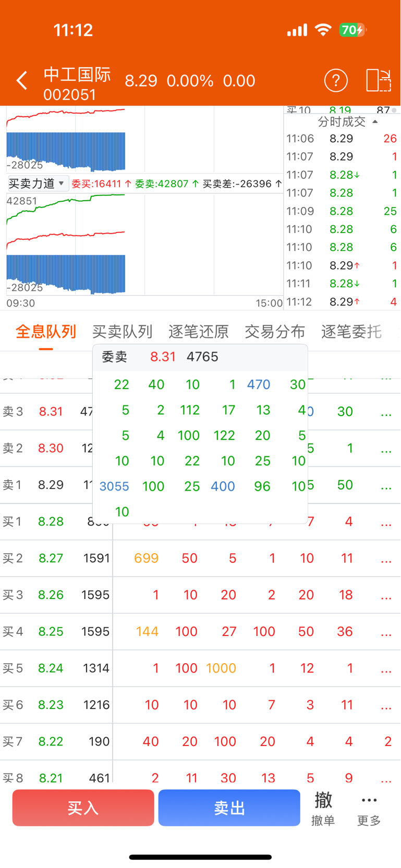Select the 逐笔委托 tab
401x868 pixels.
pyautogui.click(x=351, y=332)
